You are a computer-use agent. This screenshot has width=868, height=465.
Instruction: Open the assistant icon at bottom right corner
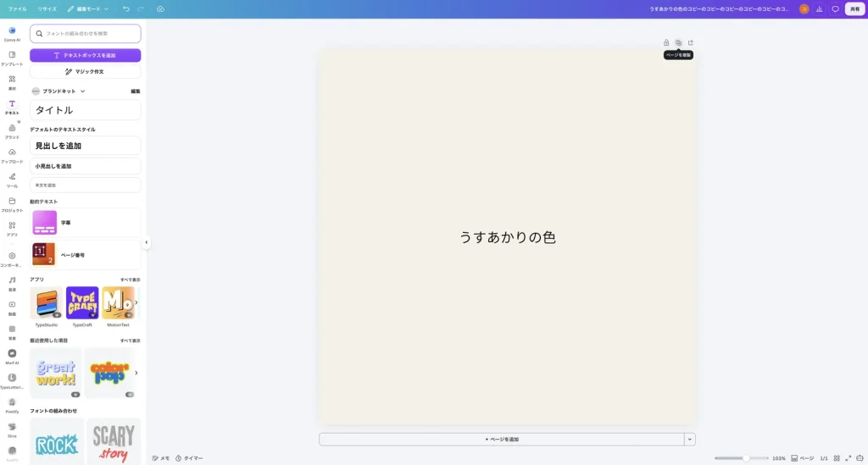tap(860, 458)
